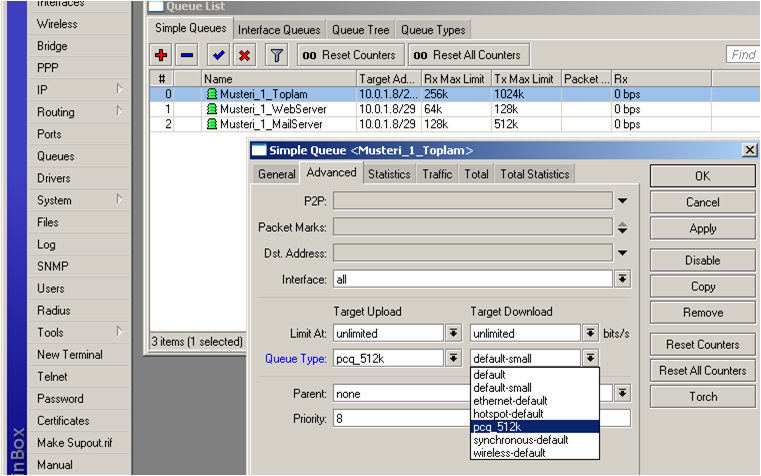Open the Parent dropdown arrow

622,393
